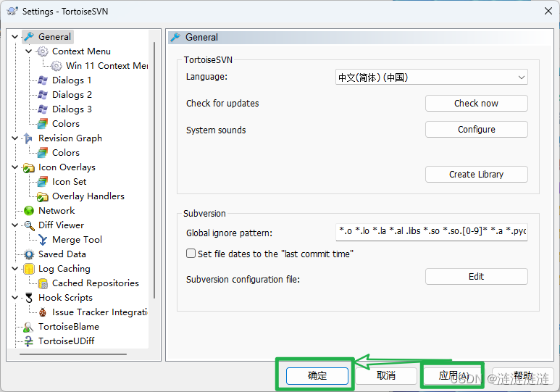
Task: Click the Dialogs 1 icon
Action: point(43,80)
